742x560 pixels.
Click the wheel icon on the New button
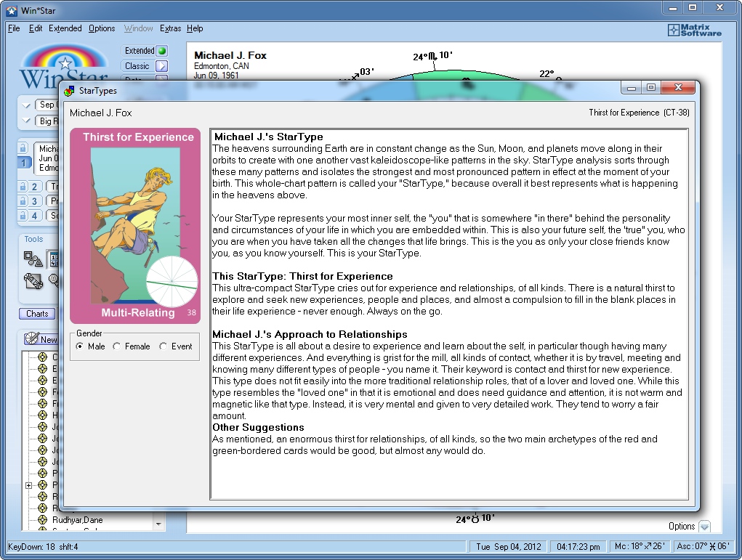32,338
